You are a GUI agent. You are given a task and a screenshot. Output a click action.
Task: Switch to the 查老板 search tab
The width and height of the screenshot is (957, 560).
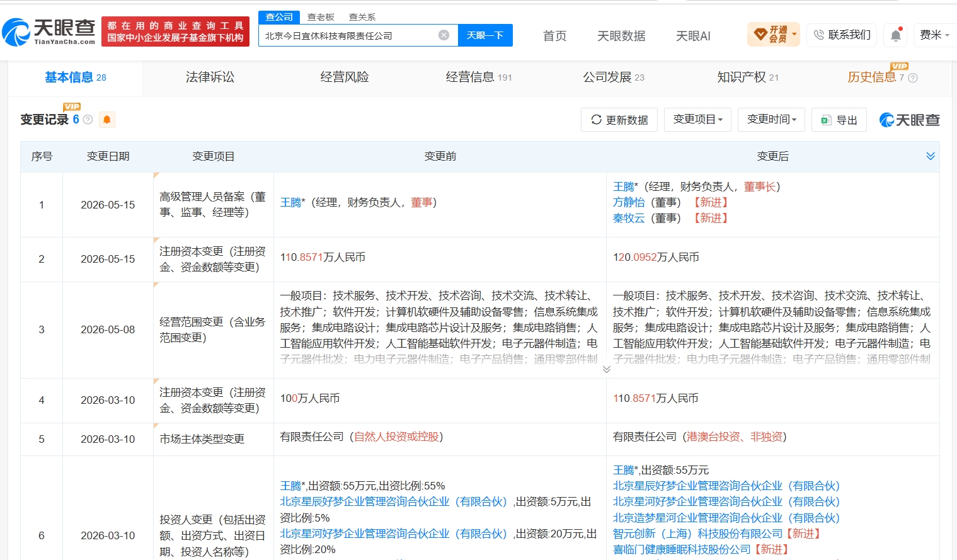[x=321, y=17]
